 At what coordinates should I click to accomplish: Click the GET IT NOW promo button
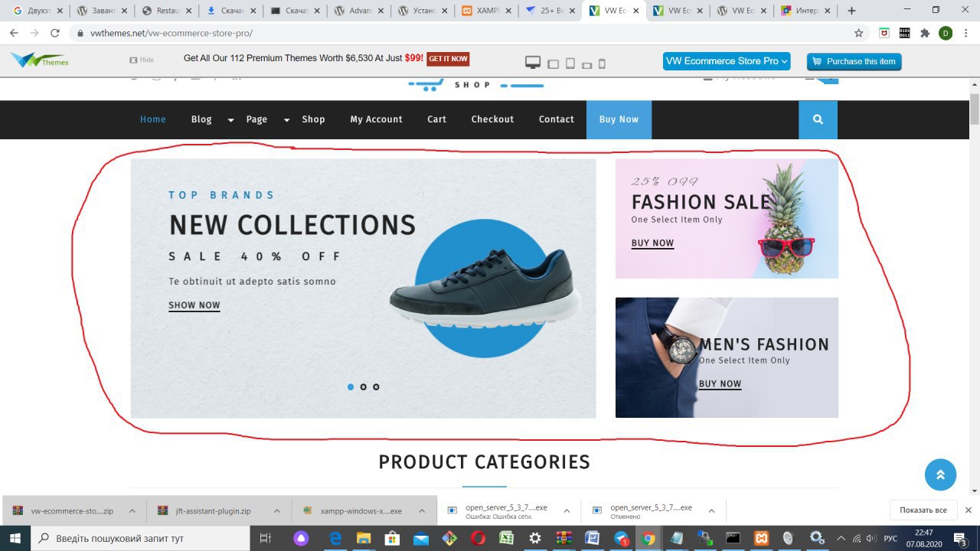[448, 59]
